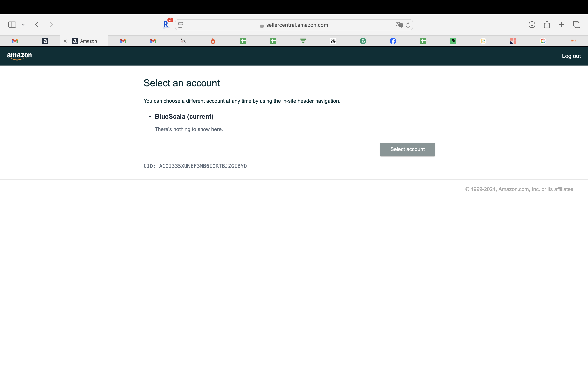The height and width of the screenshot is (382, 588).
Task: Switch to the ChatGPT tab
Action: (x=333, y=41)
